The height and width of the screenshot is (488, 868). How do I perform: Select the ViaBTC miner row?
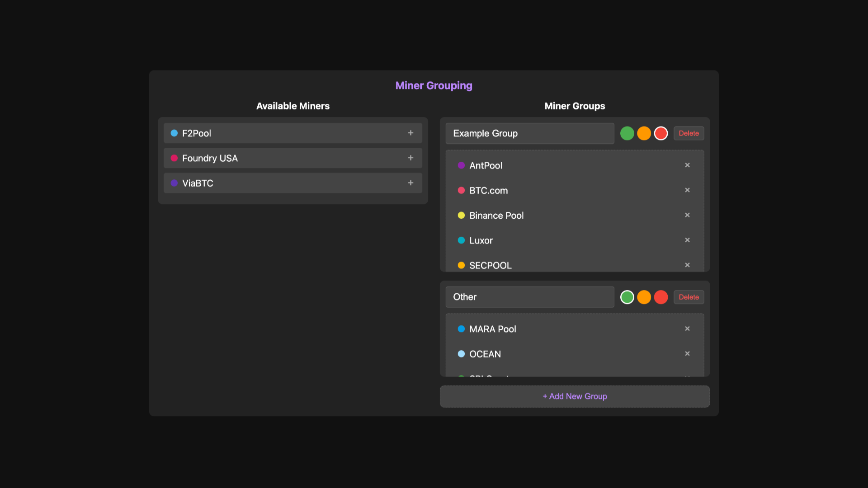point(293,183)
